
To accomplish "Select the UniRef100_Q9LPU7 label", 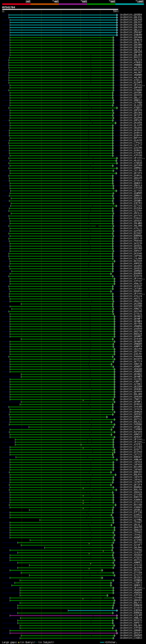I will [x=131, y=22].
